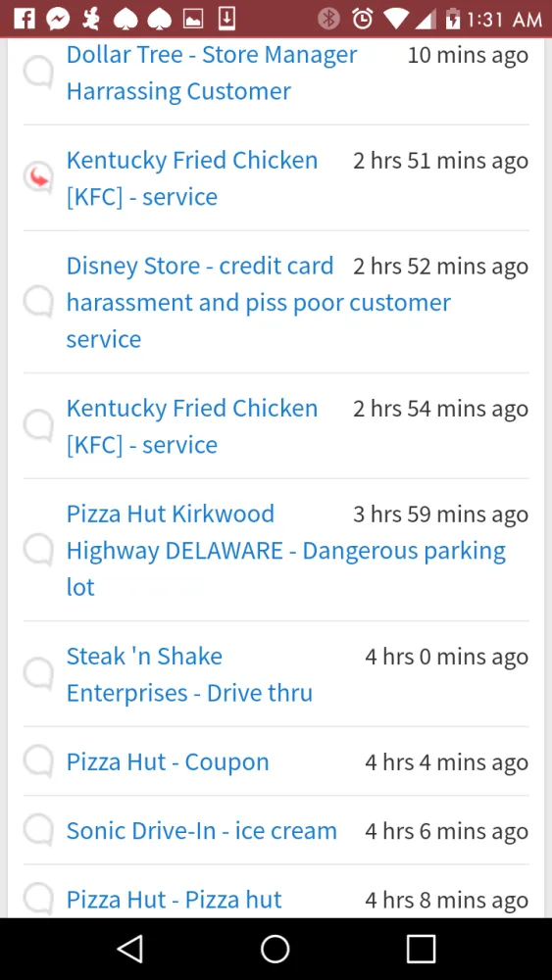Tap the Android home circle button
This screenshot has width=552, height=980.
coord(276,948)
